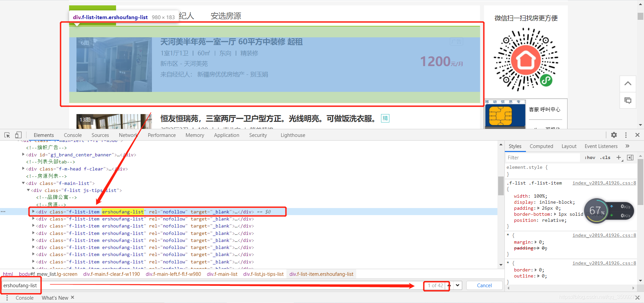Click the styles Filter input field
Viewport: 644px width, 303px height.
543,157
